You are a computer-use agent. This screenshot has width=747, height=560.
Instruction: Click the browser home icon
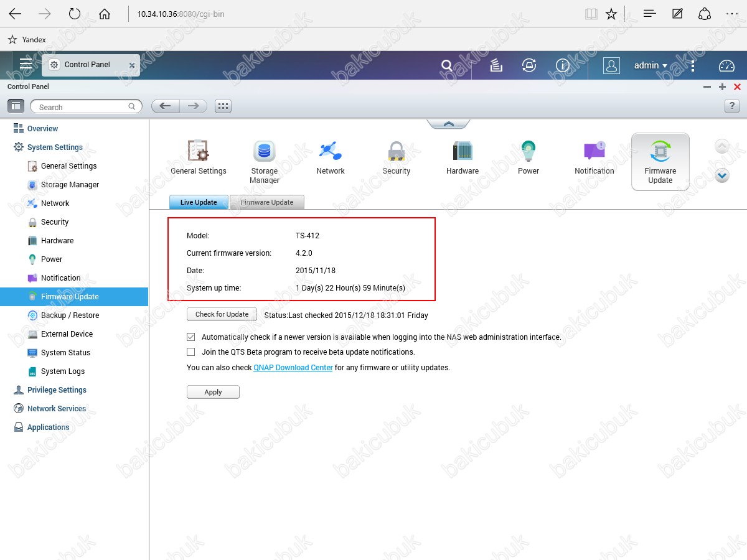(x=105, y=14)
